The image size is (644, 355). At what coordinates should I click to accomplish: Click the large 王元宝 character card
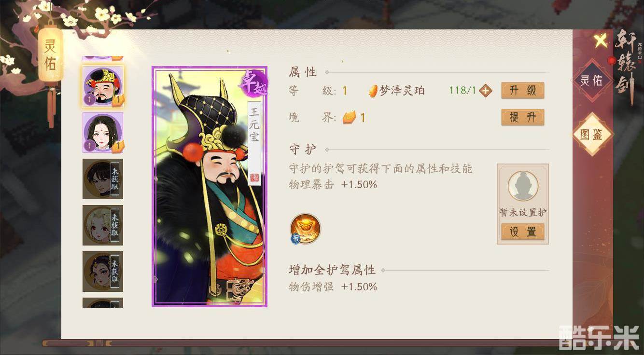point(210,187)
